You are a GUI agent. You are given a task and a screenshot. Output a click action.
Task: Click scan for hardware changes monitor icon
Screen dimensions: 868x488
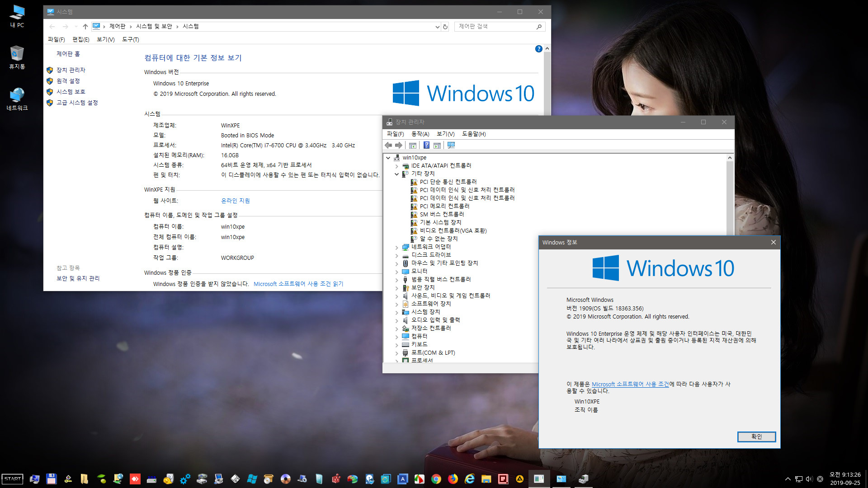pyautogui.click(x=451, y=145)
